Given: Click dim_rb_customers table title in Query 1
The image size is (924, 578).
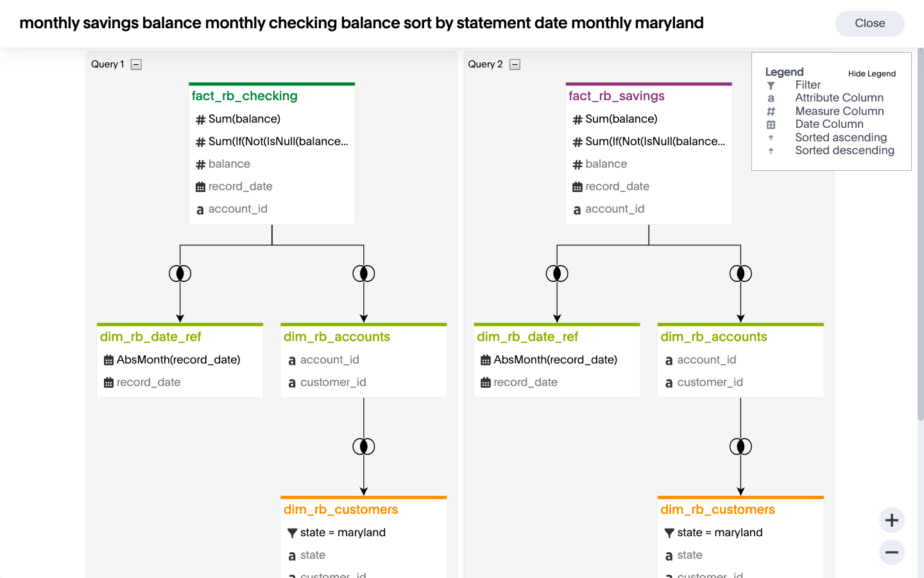Looking at the screenshot, I should click(x=341, y=509).
